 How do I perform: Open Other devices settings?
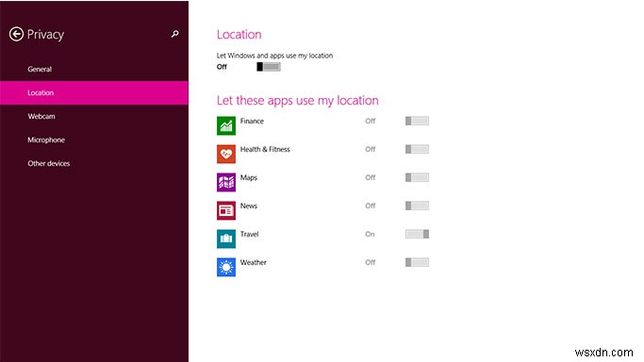[x=94, y=163]
